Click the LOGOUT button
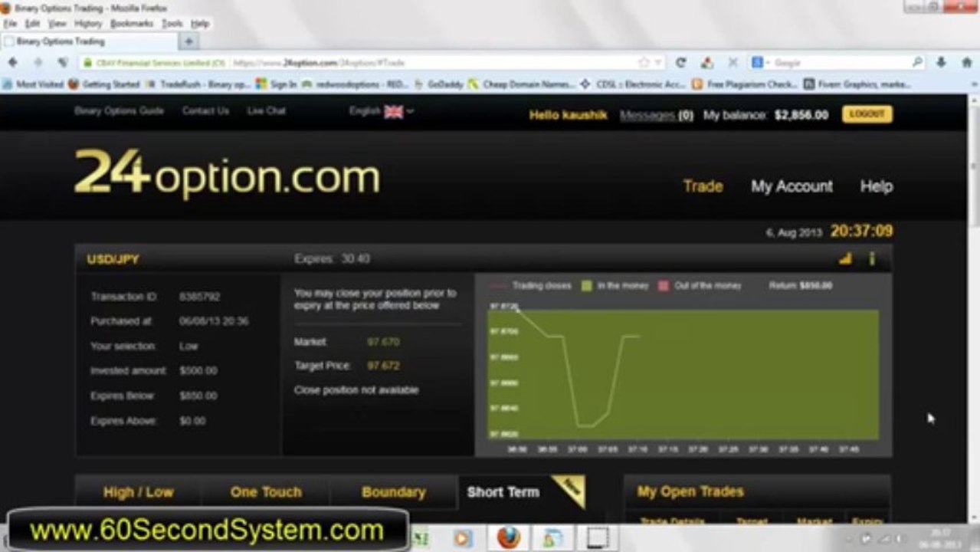Image resolution: width=980 pixels, height=552 pixels. coord(867,114)
